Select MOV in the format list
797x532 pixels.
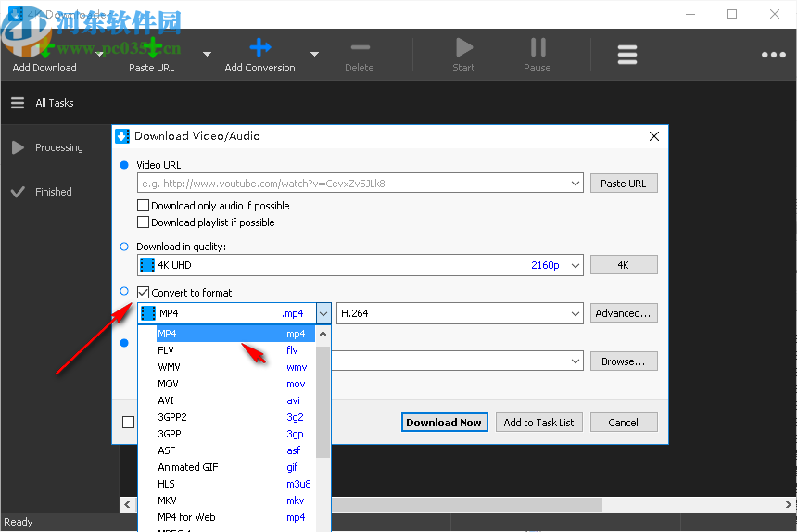[235, 384]
